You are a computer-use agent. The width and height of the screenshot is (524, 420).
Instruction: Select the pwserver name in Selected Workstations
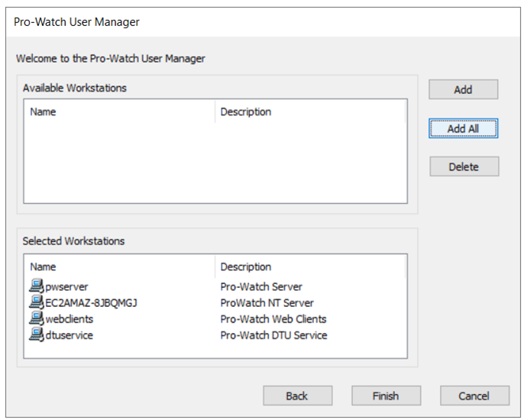coord(67,286)
